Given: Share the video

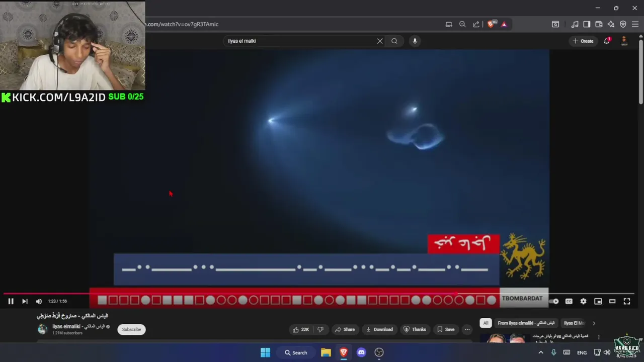Looking at the screenshot, I should [345, 329].
